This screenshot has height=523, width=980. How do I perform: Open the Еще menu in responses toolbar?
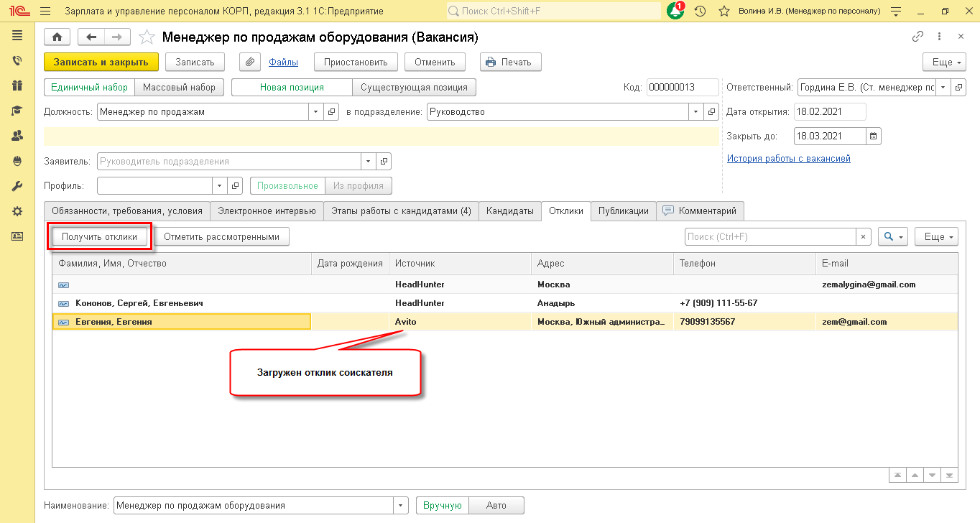click(x=940, y=237)
